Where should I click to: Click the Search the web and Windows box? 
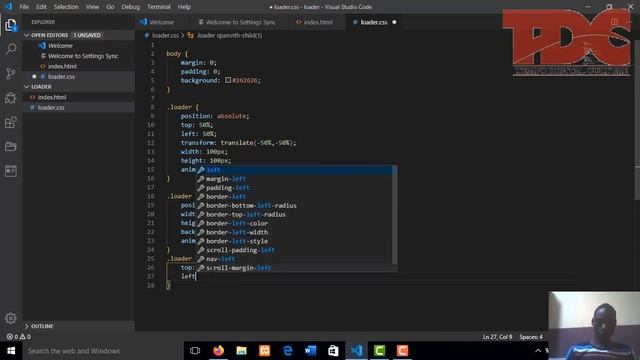tap(102, 351)
